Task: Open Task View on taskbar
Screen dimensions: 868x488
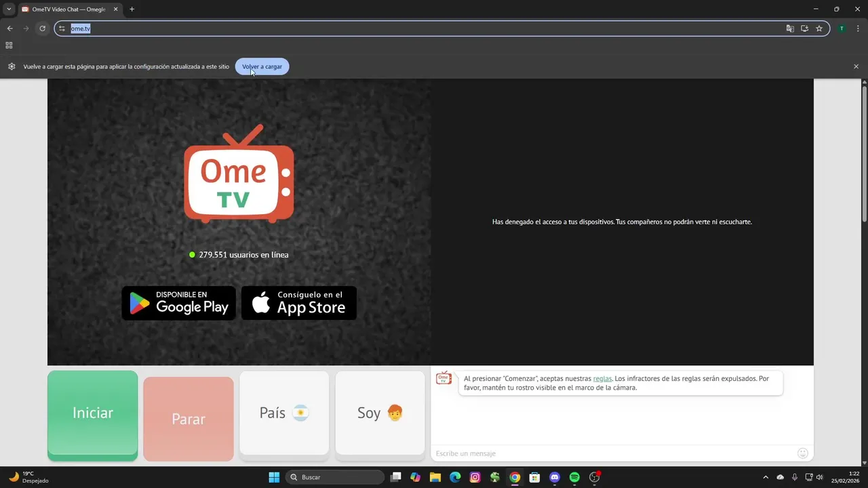Action: point(396,477)
